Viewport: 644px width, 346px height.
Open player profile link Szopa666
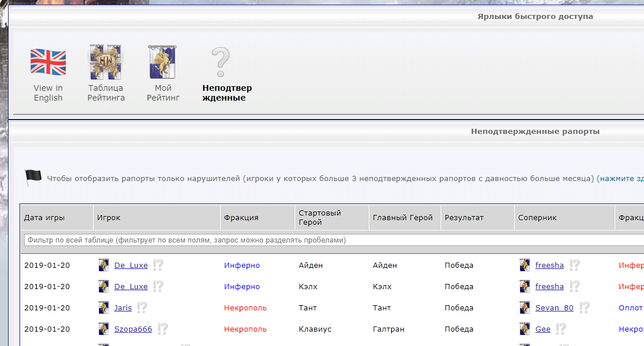point(133,329)
